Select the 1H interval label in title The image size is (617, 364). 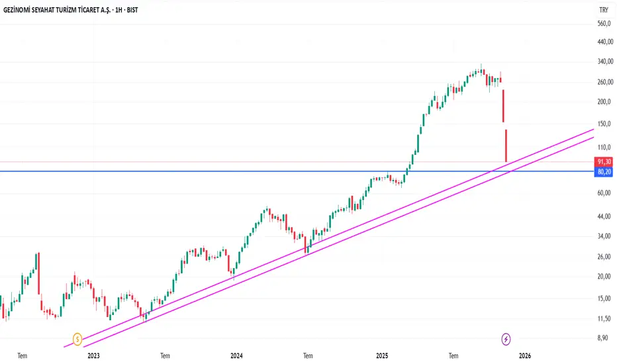120,11
